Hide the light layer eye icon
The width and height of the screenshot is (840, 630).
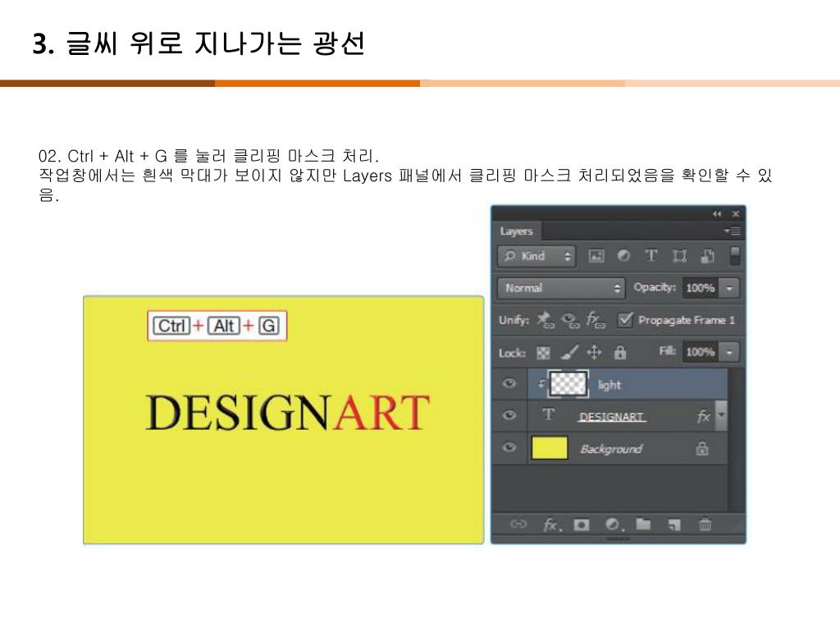(x=509, y=383)
